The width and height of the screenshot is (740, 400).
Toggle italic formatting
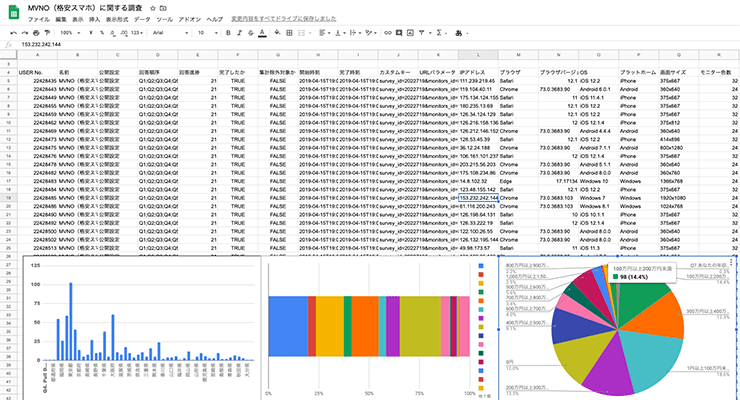pos(237,32)
